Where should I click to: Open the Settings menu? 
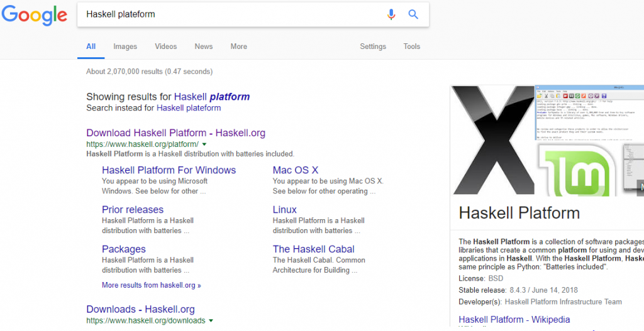(x=373, y=46)
